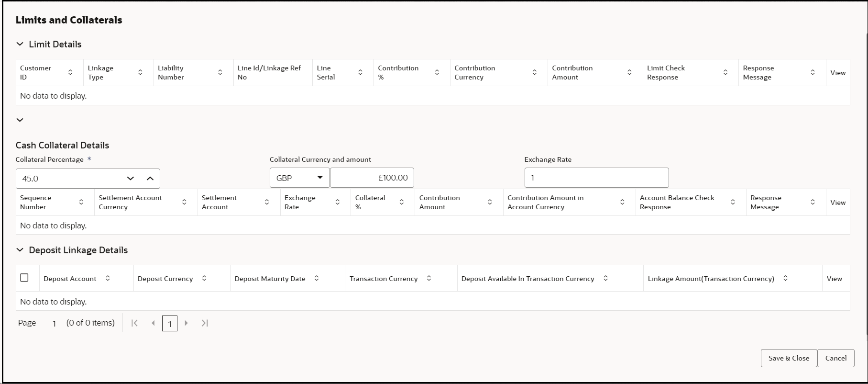Sort table by Customer ID column

coord(70,73)
